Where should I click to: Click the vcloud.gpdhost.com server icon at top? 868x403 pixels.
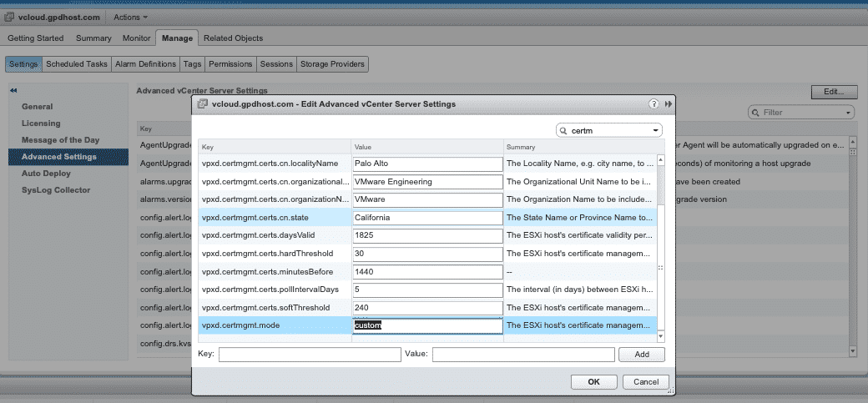click(x=9, y=17)
